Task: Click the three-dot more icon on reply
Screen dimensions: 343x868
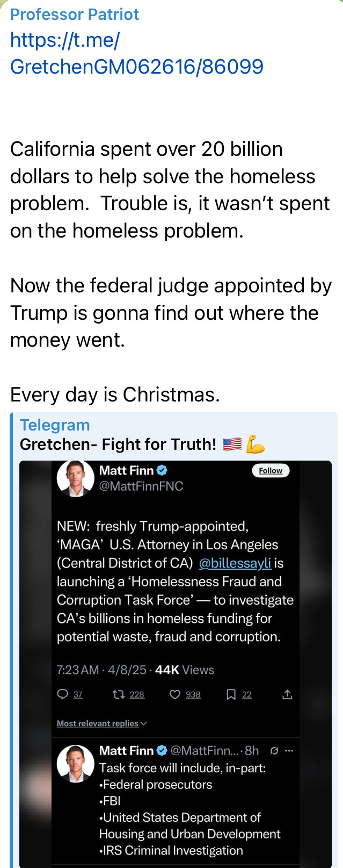Action: click(289, 751)
